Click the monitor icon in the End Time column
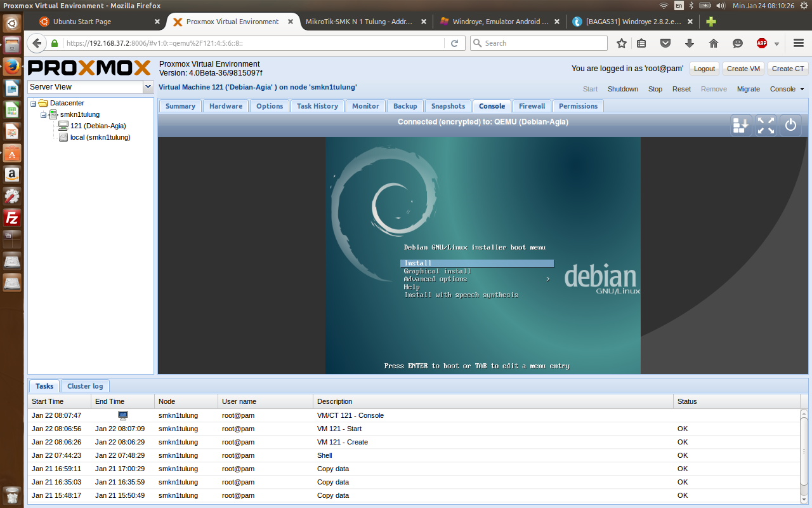This screenshot has height=508, width=812. point(123,415)
